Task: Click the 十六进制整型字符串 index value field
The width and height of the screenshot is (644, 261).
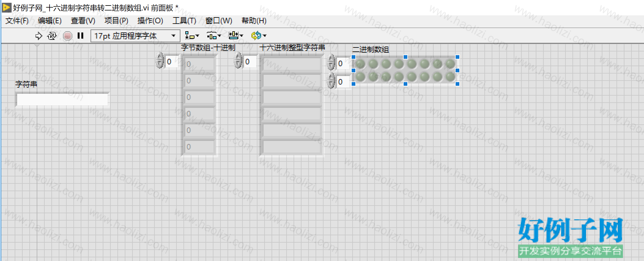Action: (250, 62)
